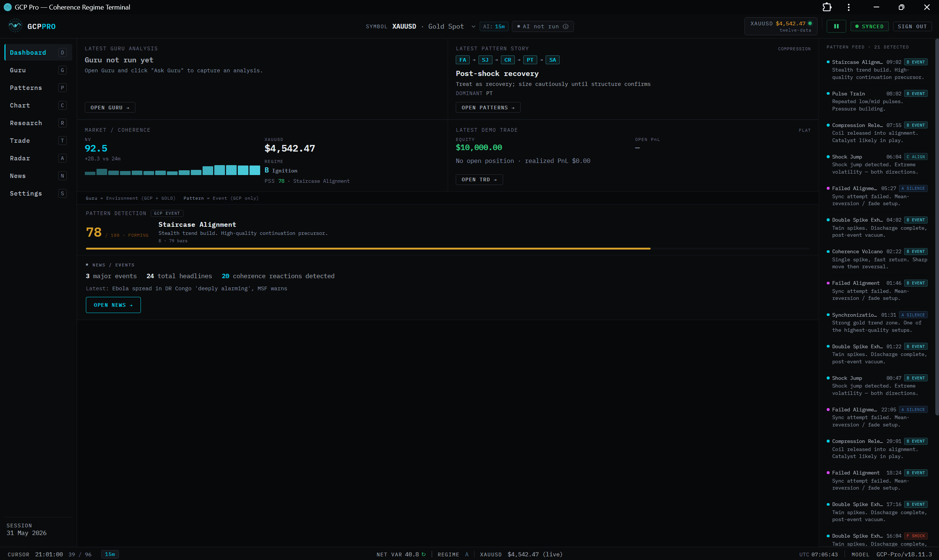Select the Pulse Train 08:02 feed entry

[x=876, y=101]
